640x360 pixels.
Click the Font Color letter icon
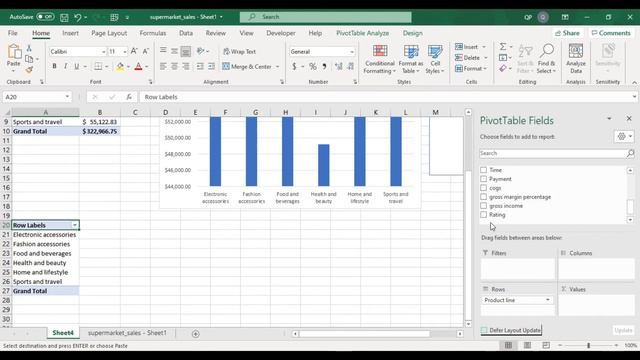point(138,66)
